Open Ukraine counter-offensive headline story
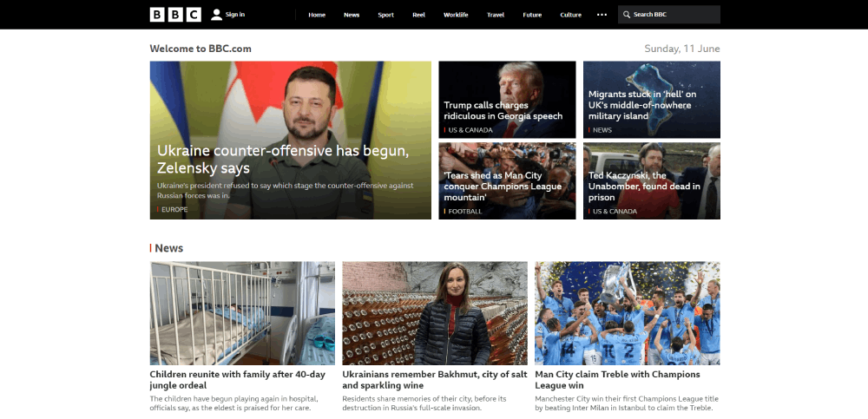The height and width of the screenshot is (419, 868). (x=283, y=160)
